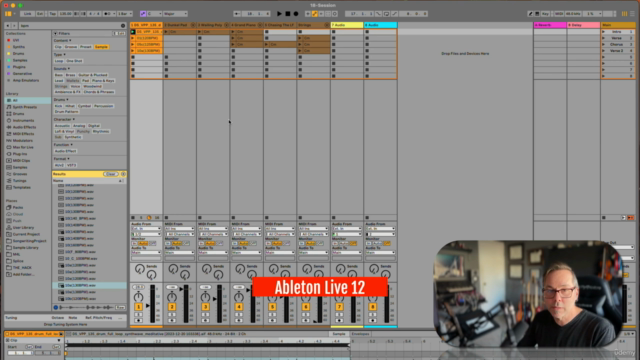Open the Drums collection in sidebar
640x360 pixels.
click(18, 53)
